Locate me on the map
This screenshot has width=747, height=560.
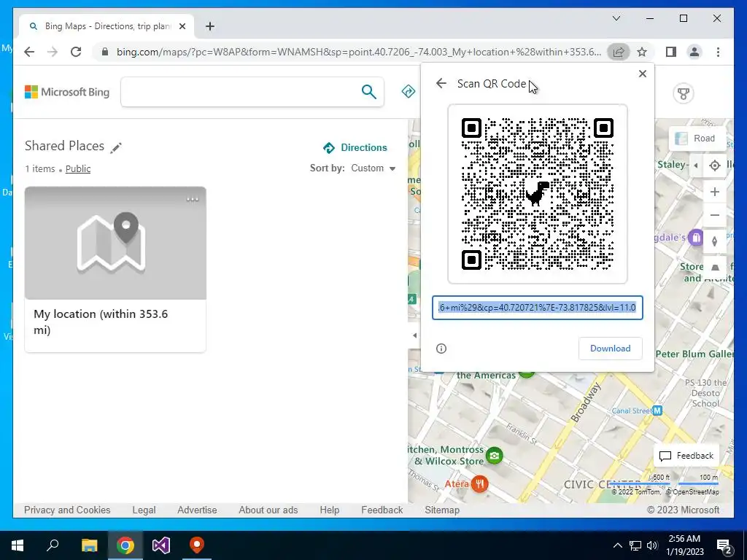pos(715,166)
